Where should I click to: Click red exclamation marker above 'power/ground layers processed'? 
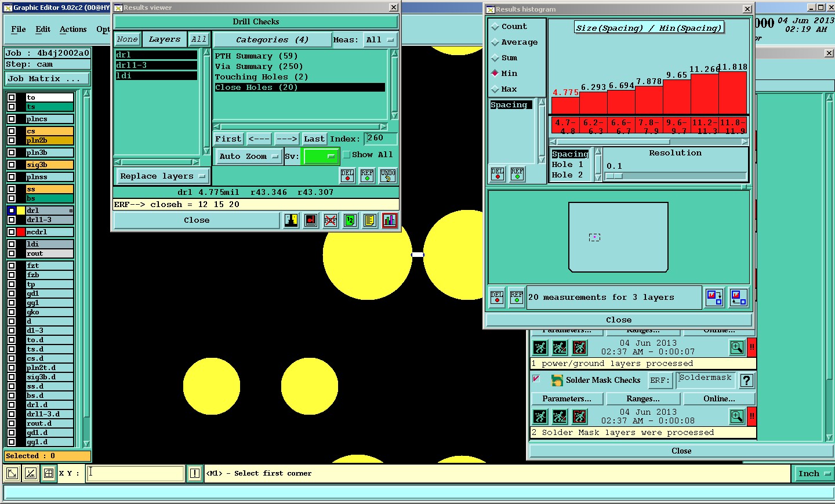point(752,347)
